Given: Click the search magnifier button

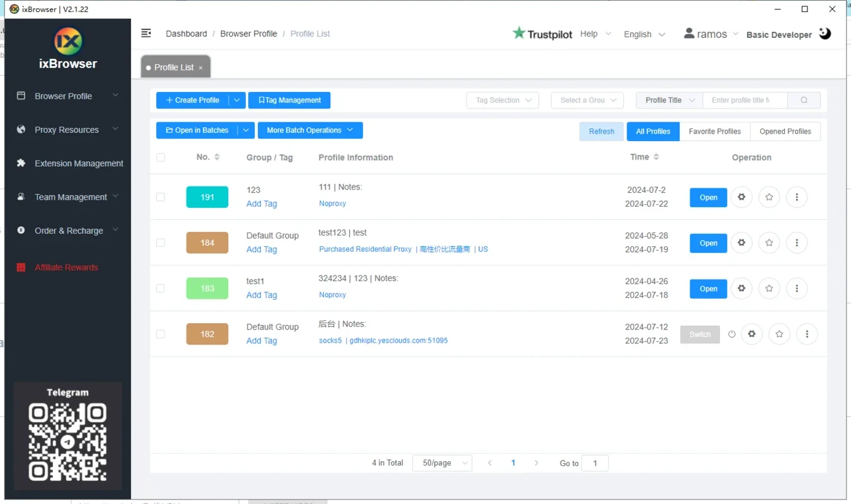Looking at the screenshot, I should tap(804, 100).
